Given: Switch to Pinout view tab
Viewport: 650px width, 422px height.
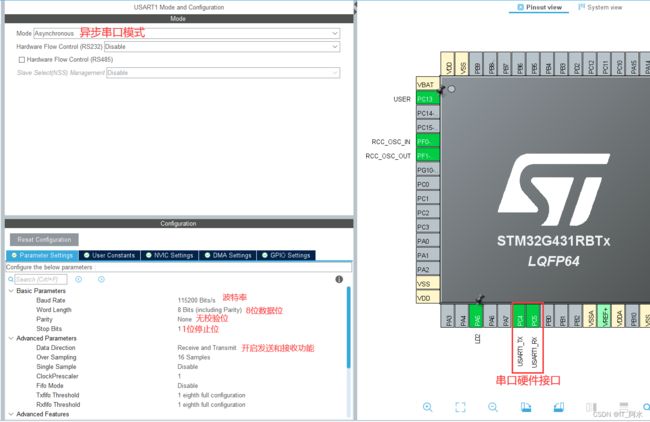Looking at the screenshot, I should coord(539,7).
